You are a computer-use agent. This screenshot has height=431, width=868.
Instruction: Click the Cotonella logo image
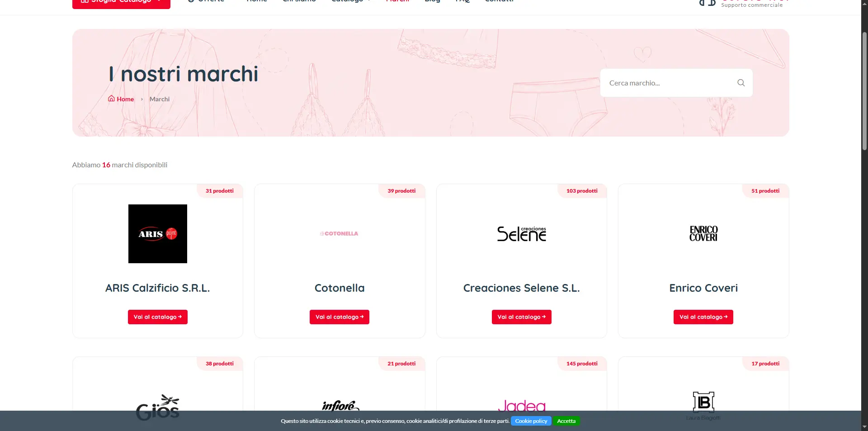click(340, 234)
